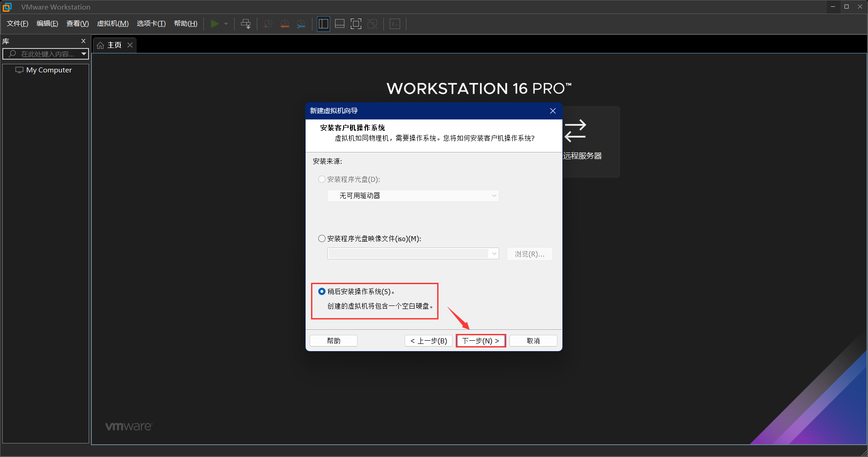Open the snapshot manager wrench icon
The width and height of the screenshot is (868, 457).
coord(301,24)
